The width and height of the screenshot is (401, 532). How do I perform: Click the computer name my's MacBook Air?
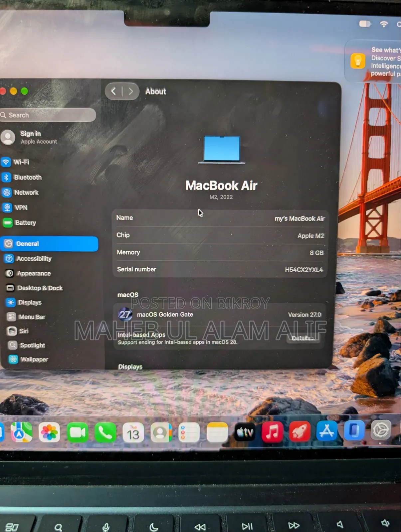(x=300, y=218)
